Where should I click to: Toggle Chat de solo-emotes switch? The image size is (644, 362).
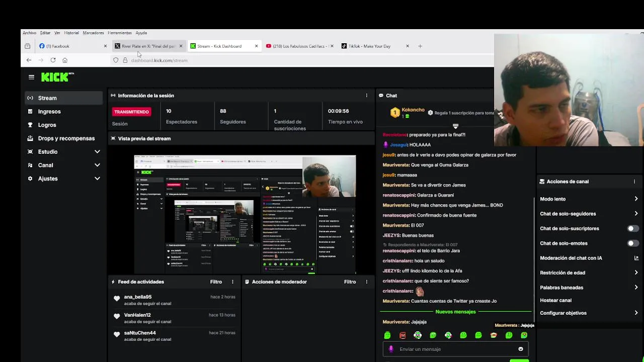coord(633,243)
